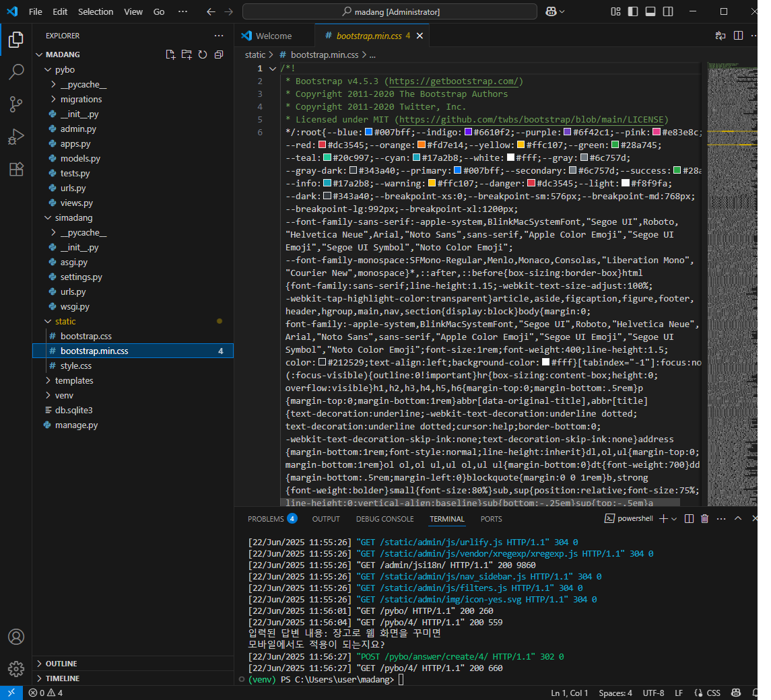The height and width of the screenshot is (700, 771).
Task: Open GitHub LICENSE link in code
Action: [531, 119]
